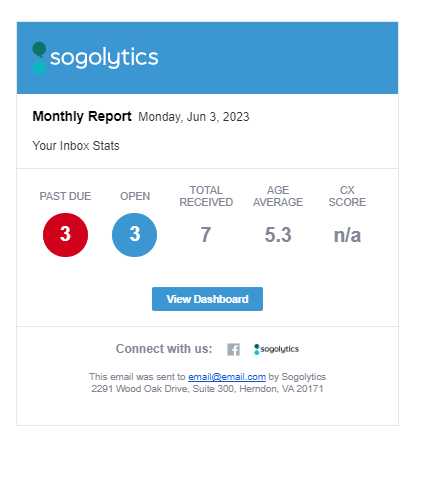Click the date Monday, Jun 3, 2023
This screenshot has height=488, width=424.
(x=194, y=117)
